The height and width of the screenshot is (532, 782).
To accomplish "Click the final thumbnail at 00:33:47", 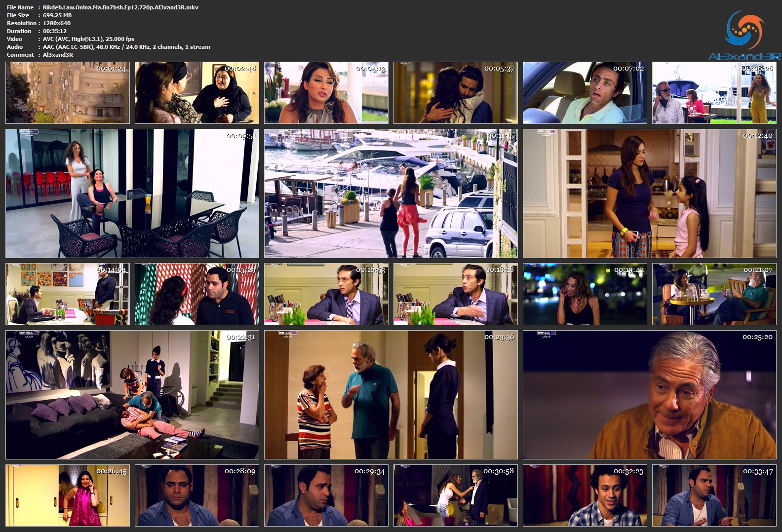I will tap(714, 495).
